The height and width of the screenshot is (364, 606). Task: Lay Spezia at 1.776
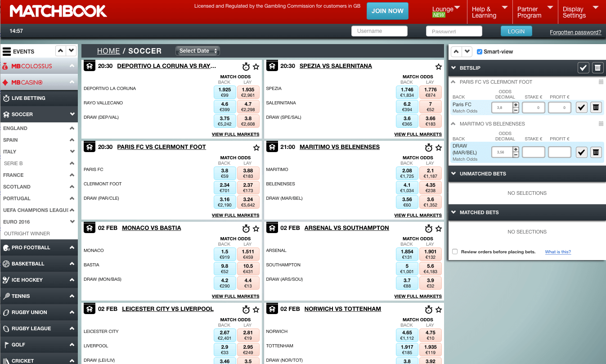430,92
